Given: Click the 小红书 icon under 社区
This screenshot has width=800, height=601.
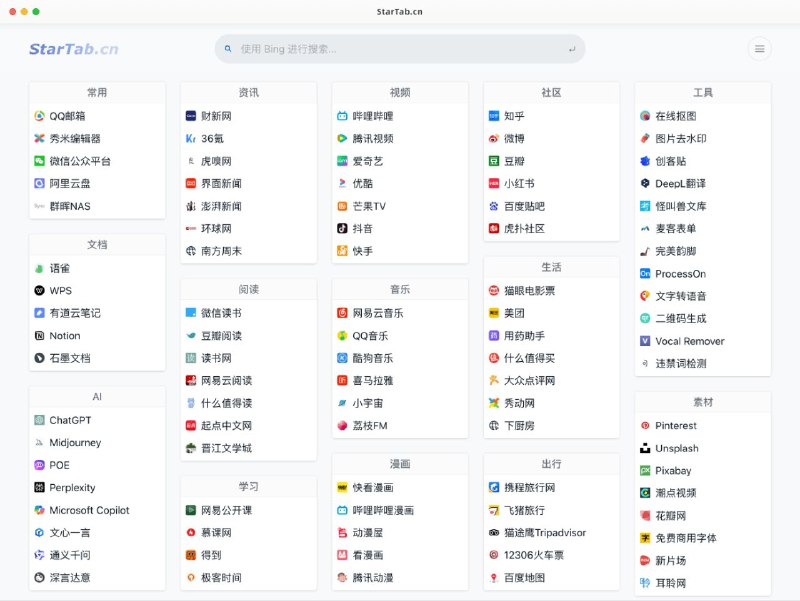Looking at the screenshot, I should click(x=492, y=183).
